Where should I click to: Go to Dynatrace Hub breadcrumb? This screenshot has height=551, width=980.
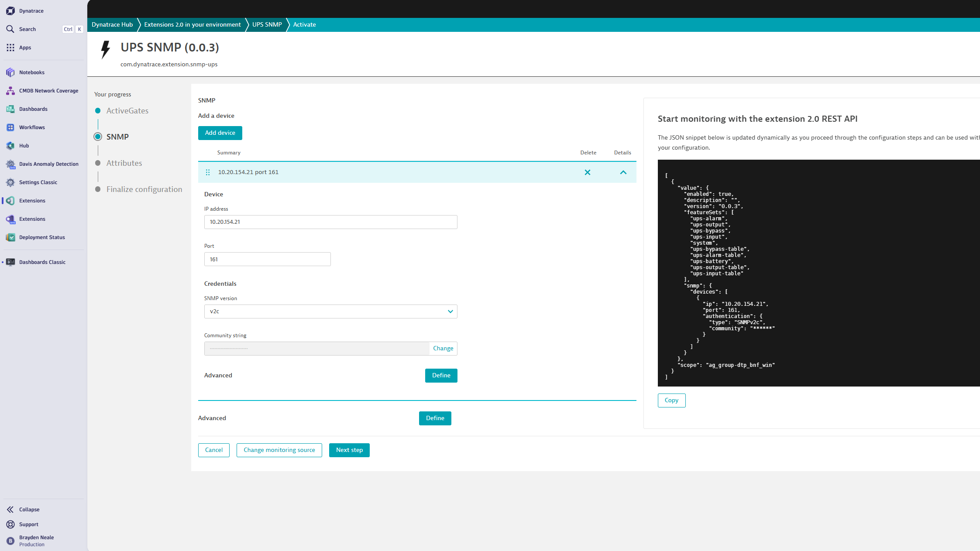tap(112, 24)
